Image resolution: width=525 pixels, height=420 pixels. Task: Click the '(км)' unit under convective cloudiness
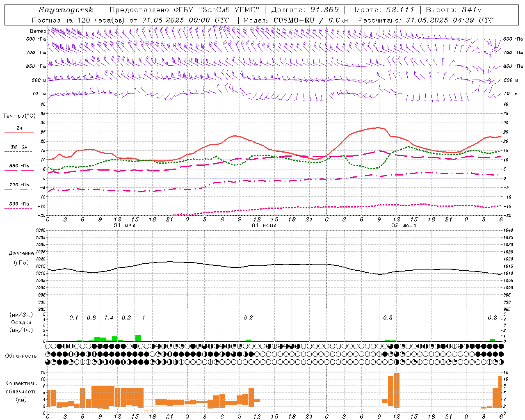pyautogui.click(x=21, y=399)
